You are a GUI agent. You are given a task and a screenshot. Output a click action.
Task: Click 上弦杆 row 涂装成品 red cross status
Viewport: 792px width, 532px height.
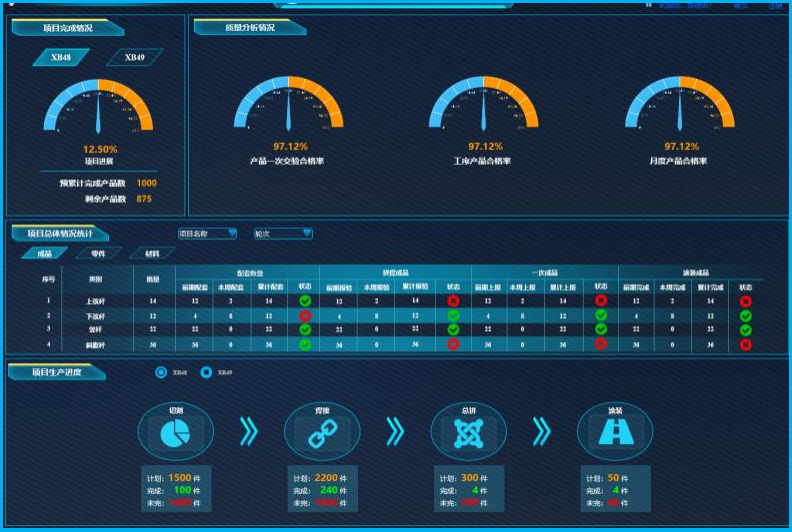746,302
